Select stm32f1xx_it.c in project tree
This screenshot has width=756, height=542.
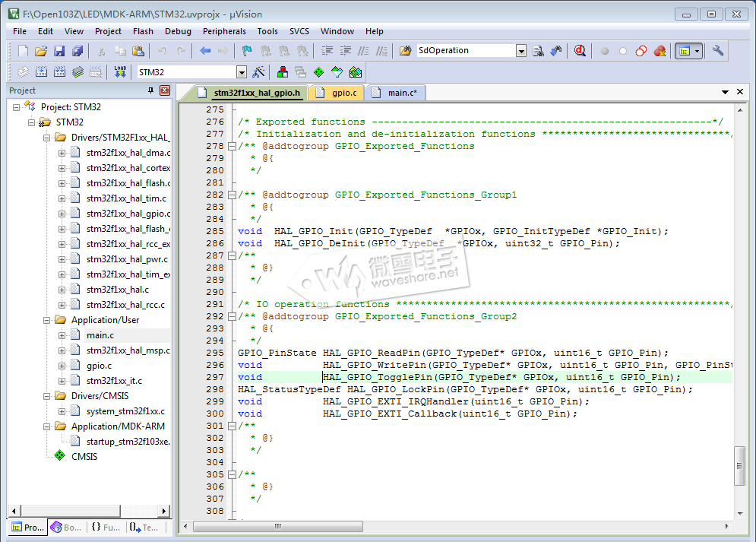point(114,381)
